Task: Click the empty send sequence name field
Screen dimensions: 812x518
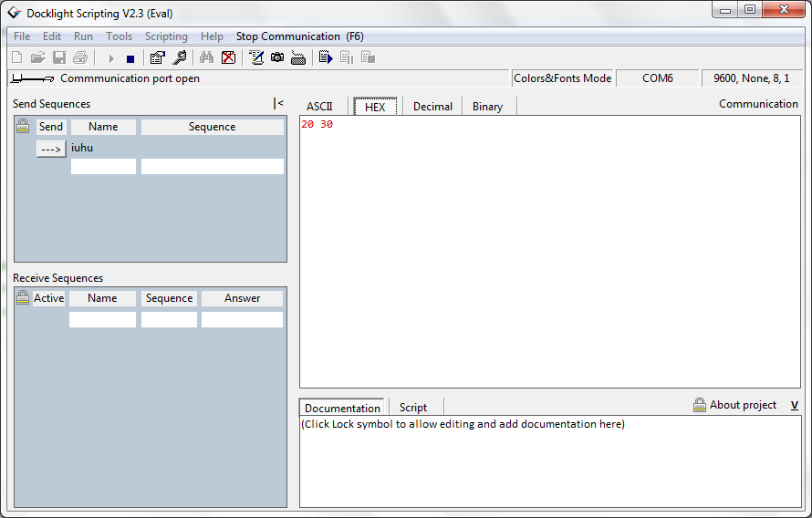Action: pos(103,167)
